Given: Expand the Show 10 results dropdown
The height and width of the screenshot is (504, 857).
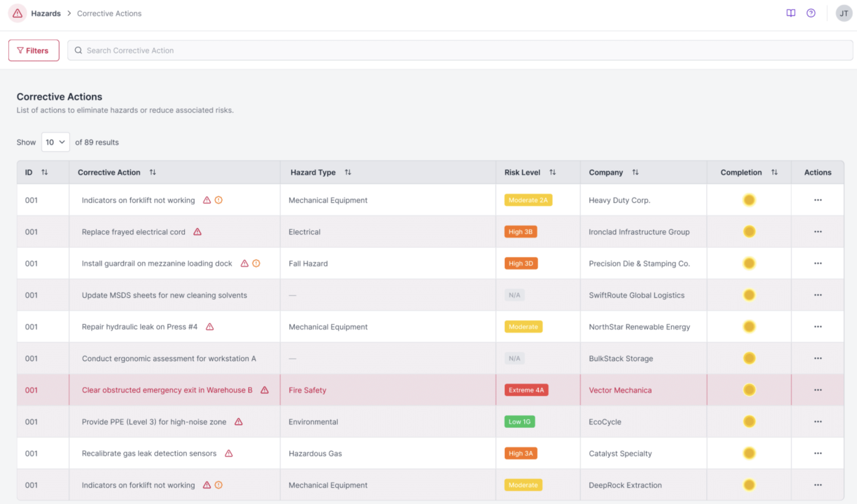Looking at the screenshot, I should coord(56,142).
